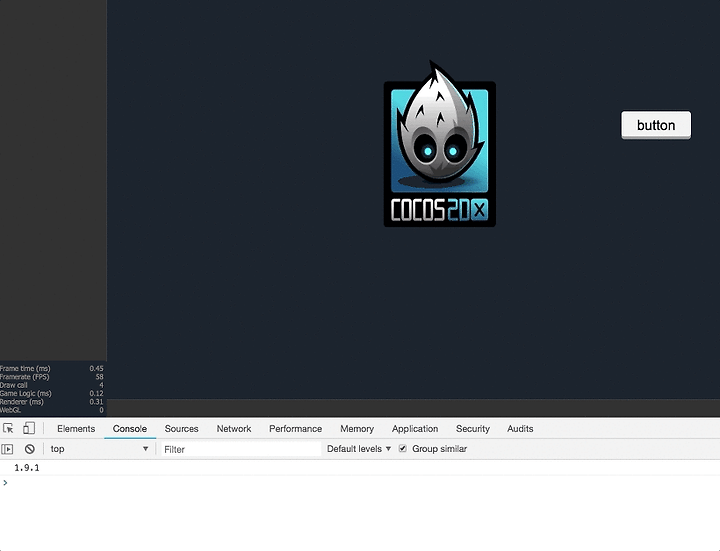This screenshot has width=720, height=551.
Task: Open the Audits tab
Action: coord(520,428)
